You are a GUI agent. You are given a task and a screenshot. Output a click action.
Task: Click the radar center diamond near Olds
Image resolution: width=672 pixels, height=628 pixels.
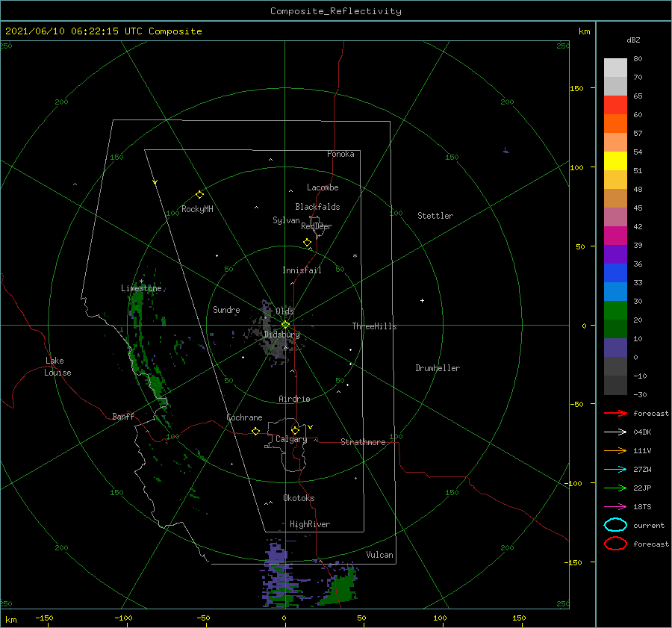[x=285, y=325]
